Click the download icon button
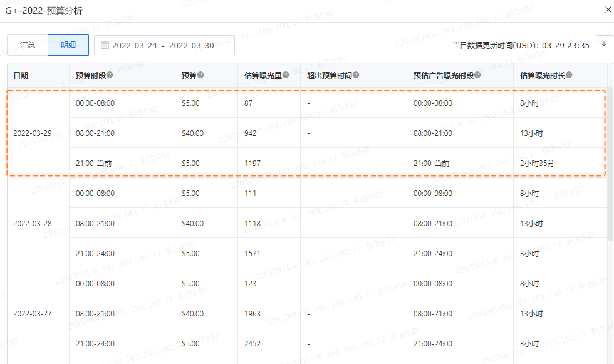This screenshot has width=614, height=364. (603, 45)
